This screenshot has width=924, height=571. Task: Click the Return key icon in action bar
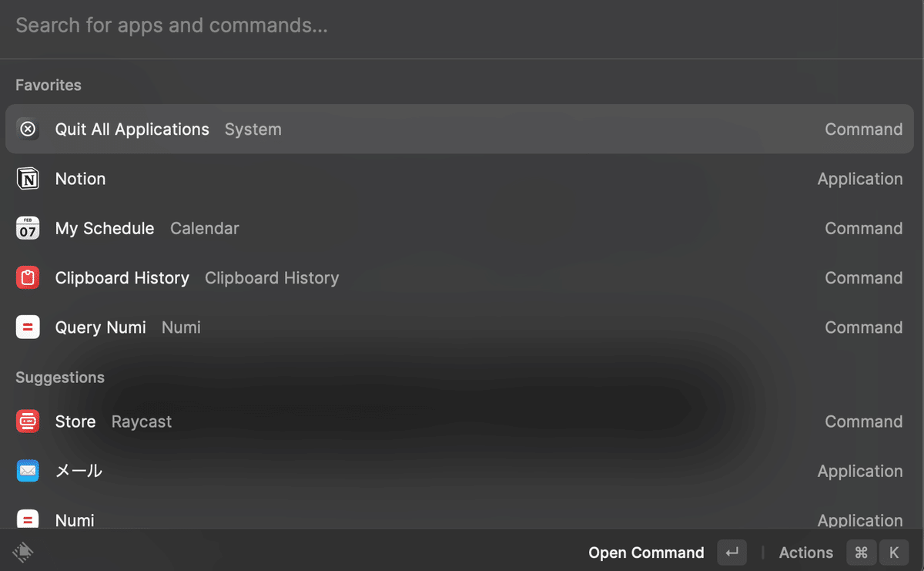tap(731, 553)
